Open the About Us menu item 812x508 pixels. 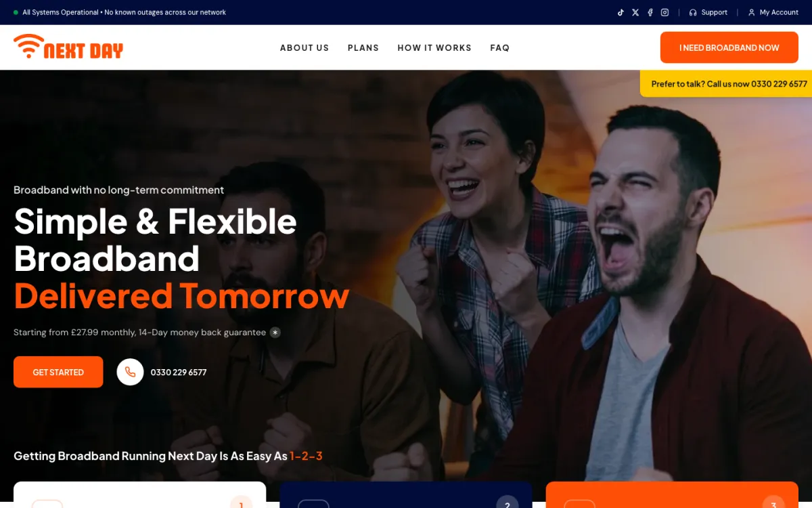click(x=304, y=47)
